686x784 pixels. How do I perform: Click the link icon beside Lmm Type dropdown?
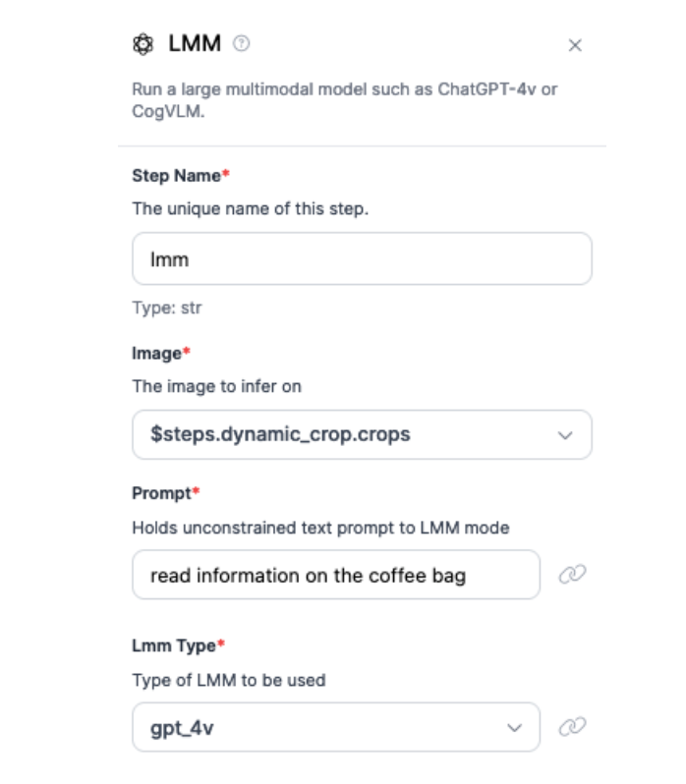point(572,727)
